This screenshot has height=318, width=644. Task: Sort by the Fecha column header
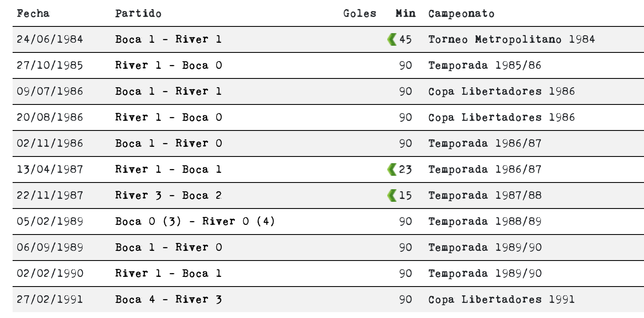point(33,13)
